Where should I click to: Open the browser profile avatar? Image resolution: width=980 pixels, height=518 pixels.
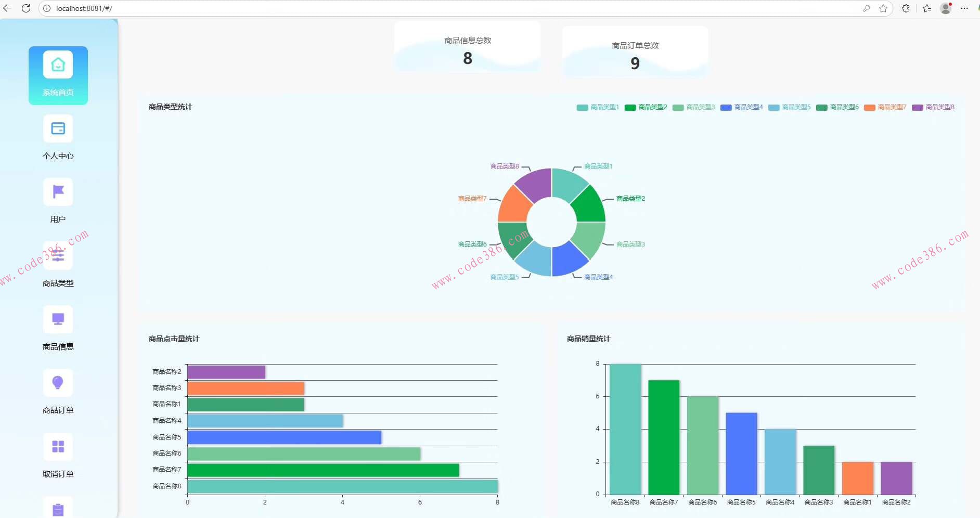point(946,8)
